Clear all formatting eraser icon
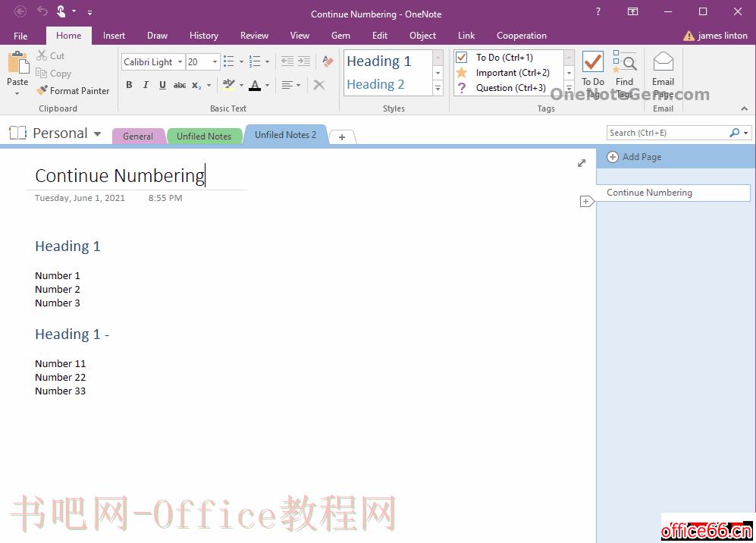 click(328, 61)
